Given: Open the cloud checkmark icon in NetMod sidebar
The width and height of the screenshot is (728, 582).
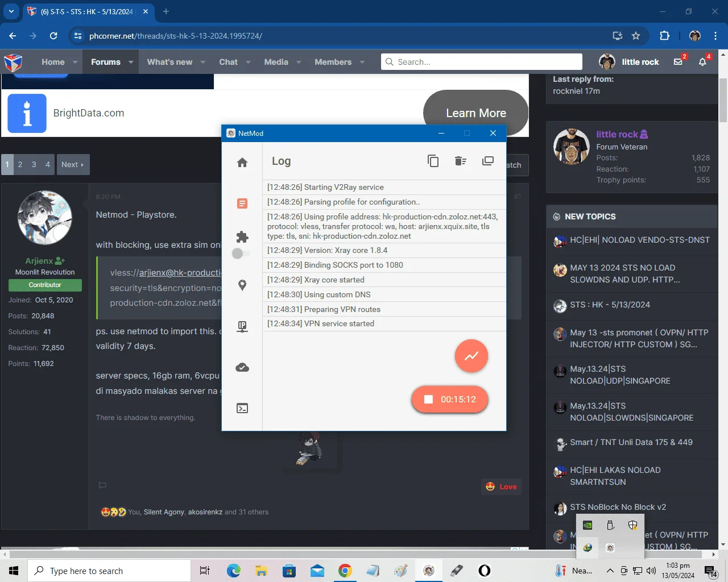Looking at the screenshot, I should (242, 367).
